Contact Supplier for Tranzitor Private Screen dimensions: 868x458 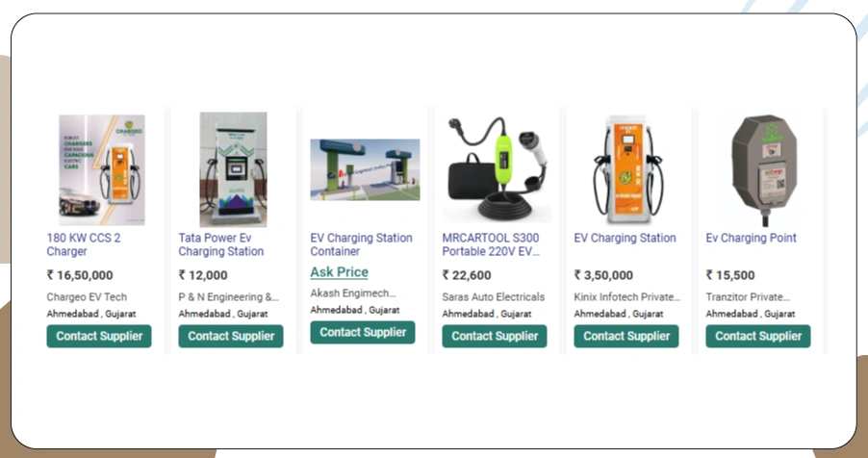pos(758,336)
